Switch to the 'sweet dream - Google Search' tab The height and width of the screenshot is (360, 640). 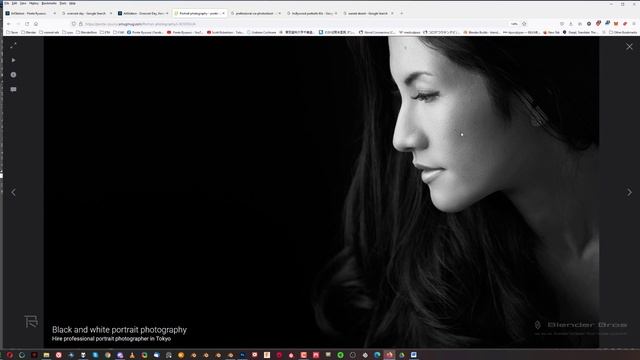pos(368,13)
